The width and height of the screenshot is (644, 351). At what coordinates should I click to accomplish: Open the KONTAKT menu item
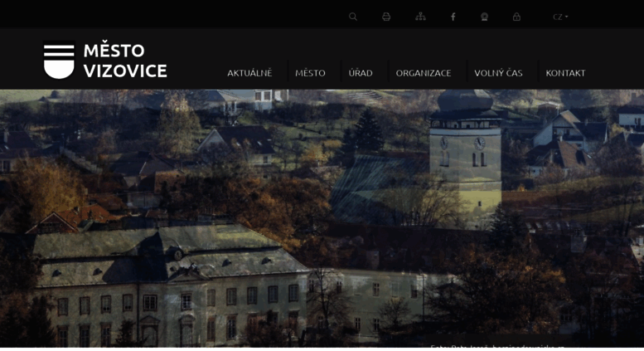point(565,73)
